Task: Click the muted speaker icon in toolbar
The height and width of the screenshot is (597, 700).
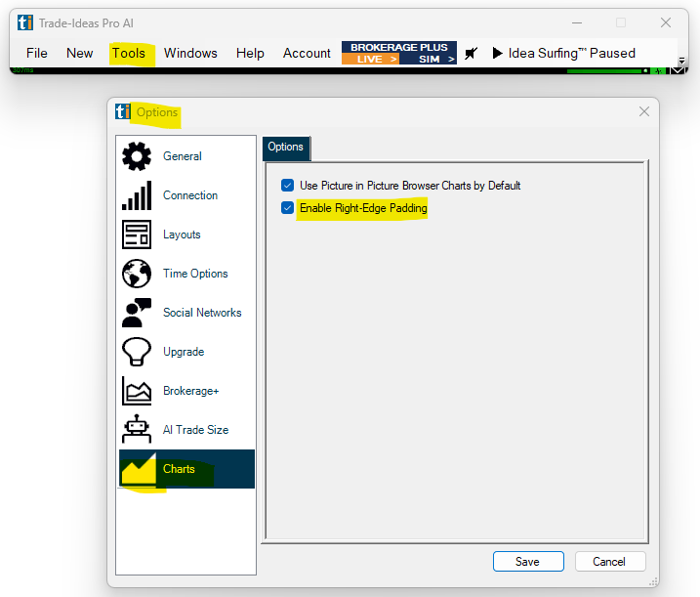Action: [471, 54]
